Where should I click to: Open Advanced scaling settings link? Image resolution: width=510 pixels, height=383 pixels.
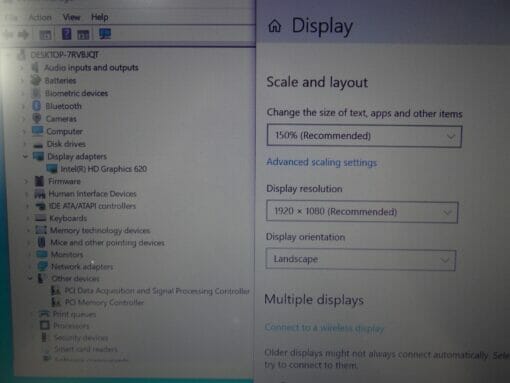[x=321, y=162]
